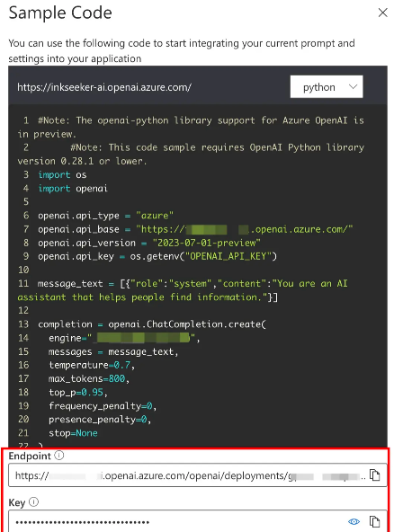Click the api_version "2023-07-01-preview" value
The image size is (394, 532).
[x=206, y=243]
